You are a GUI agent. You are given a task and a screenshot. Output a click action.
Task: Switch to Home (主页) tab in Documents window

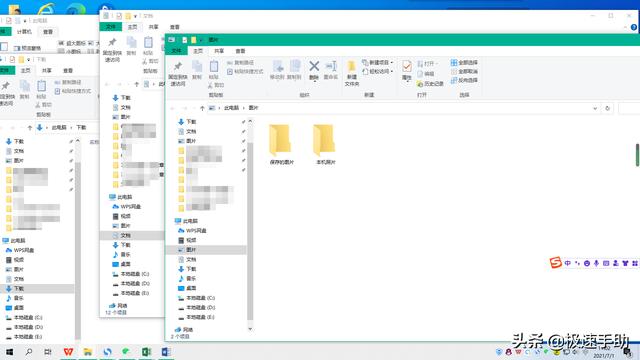pos(132,27)
